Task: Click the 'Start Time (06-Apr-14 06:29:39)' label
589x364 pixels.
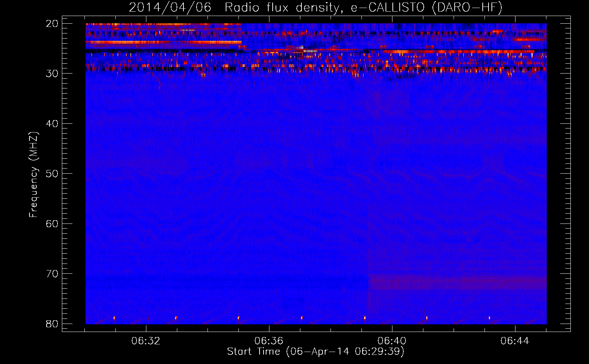Action: (x=316, y=352)
